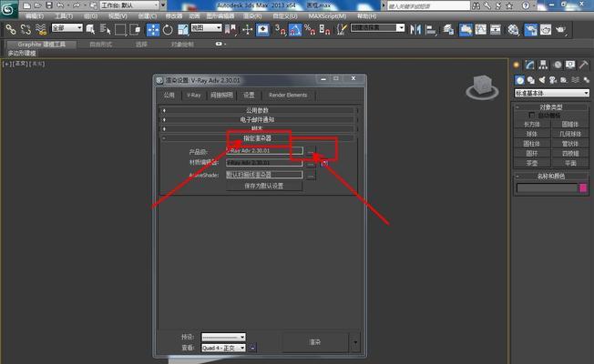Open the binoculars search icon in title bar
Image resolution: width=594 pixels, height=364 pixels.
click(x=476, y=5)
